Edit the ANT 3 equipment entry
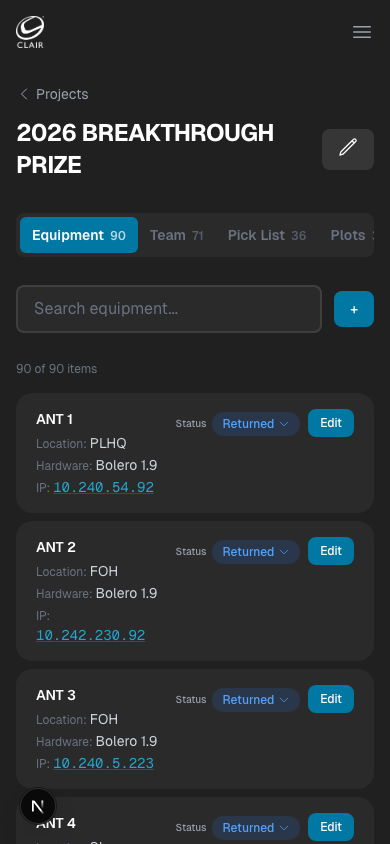Screen dimensions: 390x844 [331, 699]
